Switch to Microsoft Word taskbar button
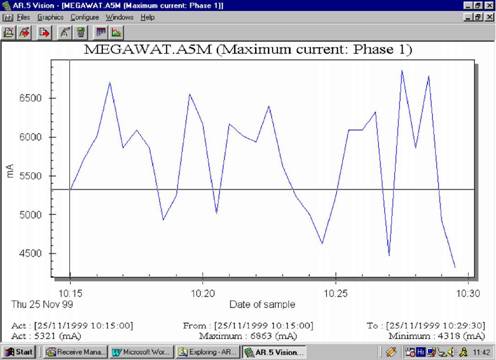 (x=142, y=352)
